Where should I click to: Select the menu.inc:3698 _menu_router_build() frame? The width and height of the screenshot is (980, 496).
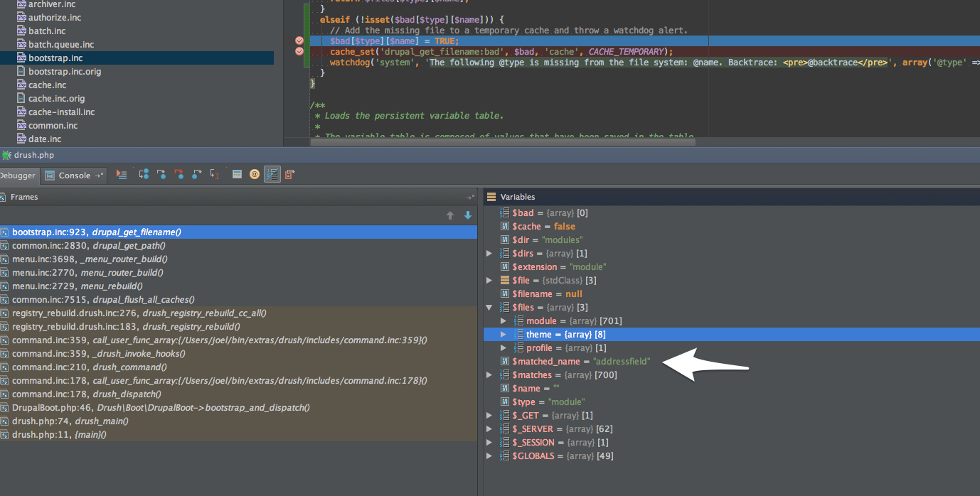pos(238,259)
